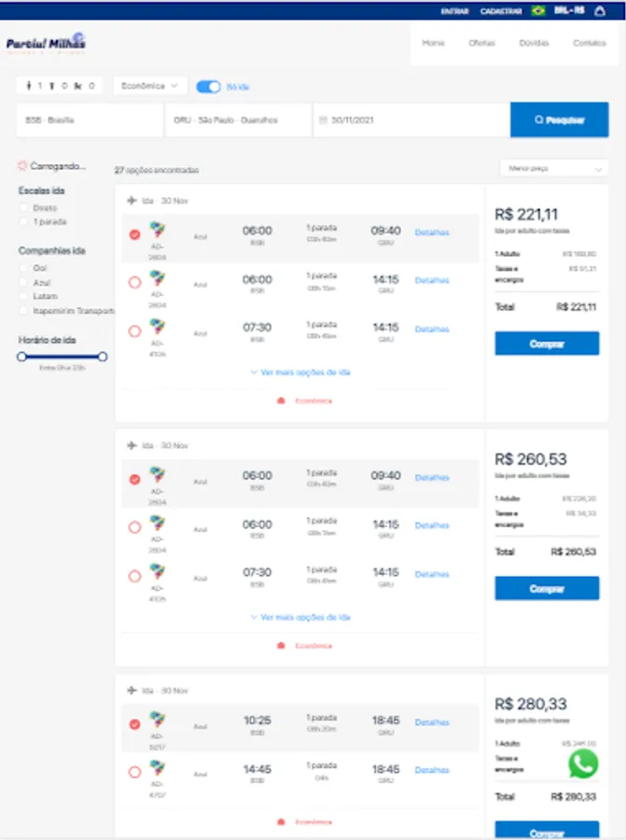Click the Brazil flag icon
Viewport: 626px width, 840px height.
pyautogui.click(x=538, y=10)
